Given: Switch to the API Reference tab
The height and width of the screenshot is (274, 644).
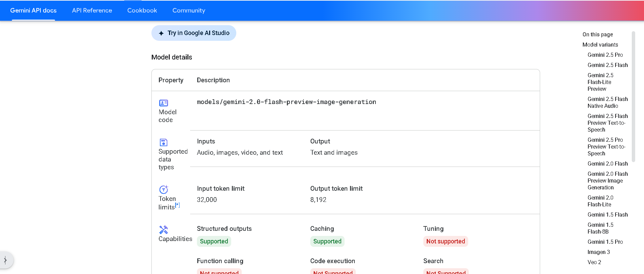Looking at the screenshot, I should coord(92,11).
